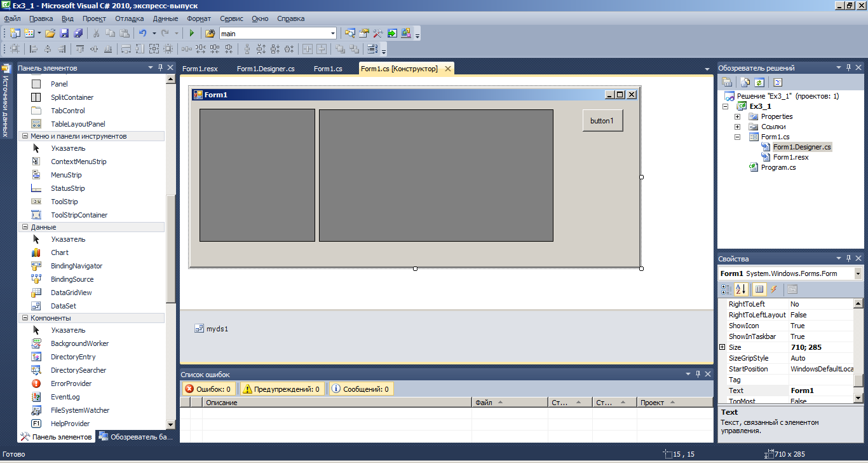The width and height of the screenshot is (868, 463).
Task: Open the Формат menu
Action: (199, 18)
